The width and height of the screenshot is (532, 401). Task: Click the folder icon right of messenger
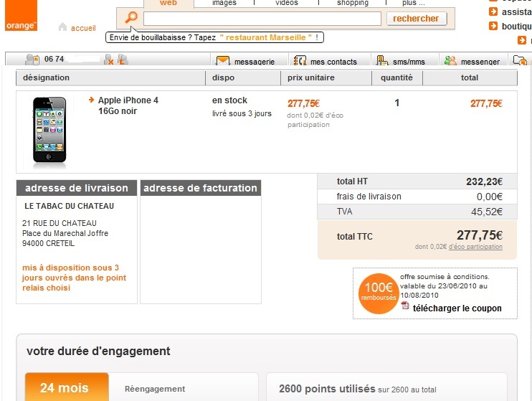click(x=520, y=60)
